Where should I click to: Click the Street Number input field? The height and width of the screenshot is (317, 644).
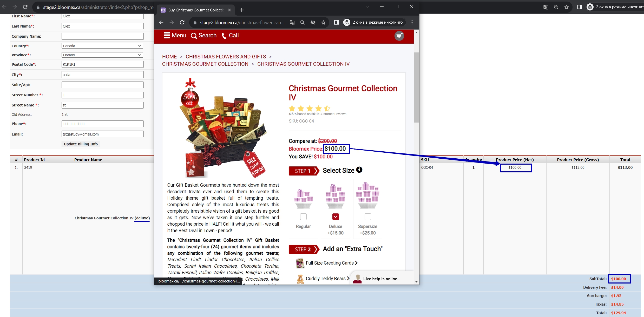coord(102,95)
